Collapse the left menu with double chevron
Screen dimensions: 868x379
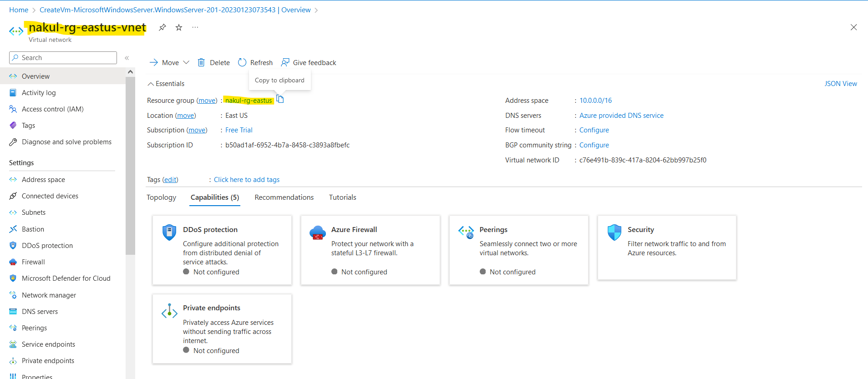click(127, 58)
